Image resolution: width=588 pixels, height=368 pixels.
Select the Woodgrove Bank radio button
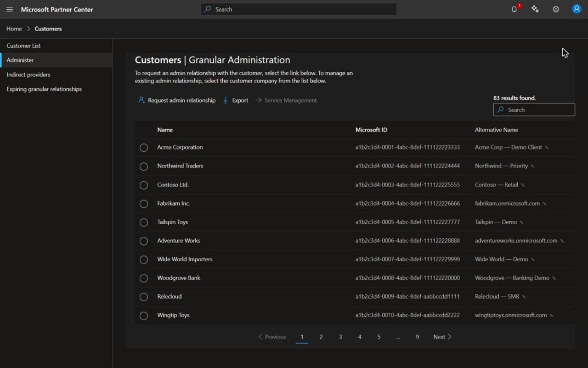[x=144, y=278]
